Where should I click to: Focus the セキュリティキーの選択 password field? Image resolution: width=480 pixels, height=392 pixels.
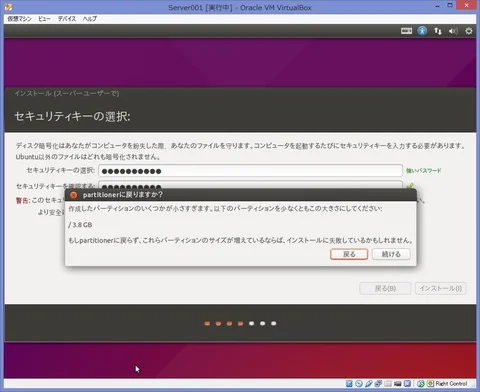tap(250, 171)
